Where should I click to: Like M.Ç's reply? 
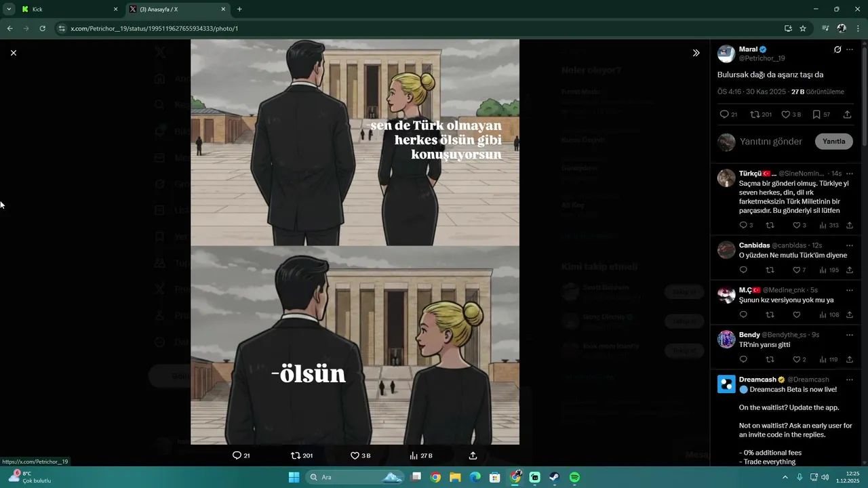coord(797,314)
